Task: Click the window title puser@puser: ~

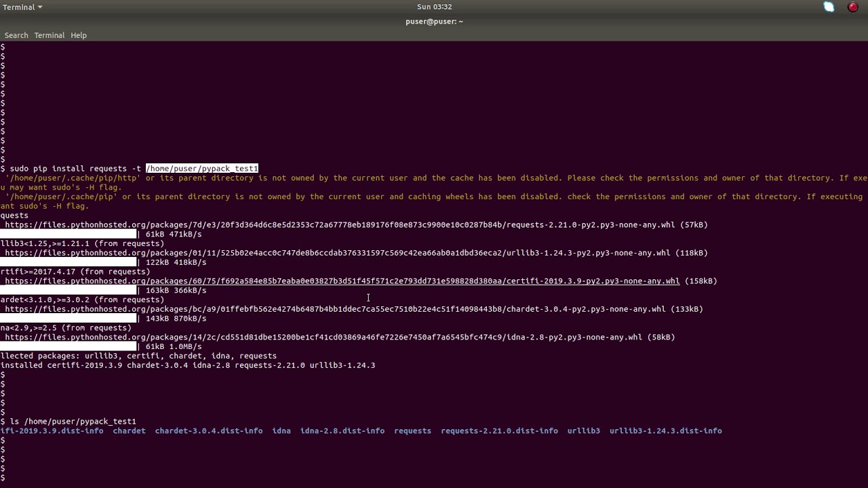Action: [434, 22]
